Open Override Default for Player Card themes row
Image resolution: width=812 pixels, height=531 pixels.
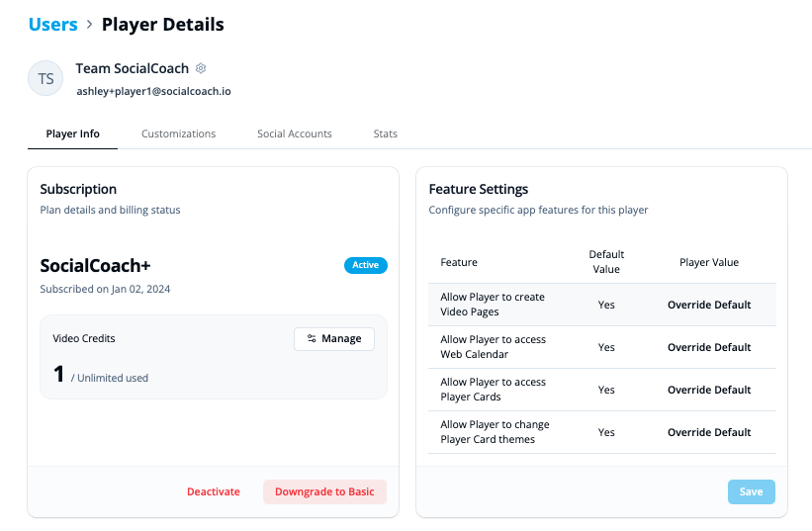pos(709,432)
